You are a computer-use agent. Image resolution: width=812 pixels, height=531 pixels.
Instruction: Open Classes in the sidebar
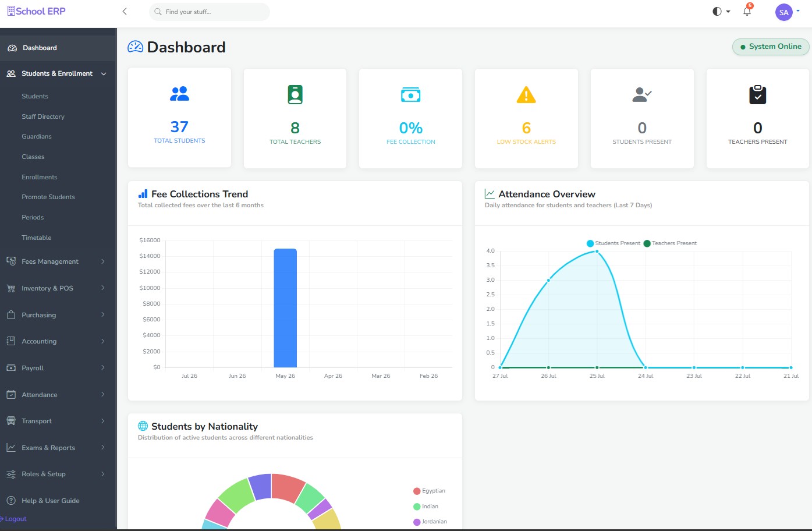(x=33, y=157)
